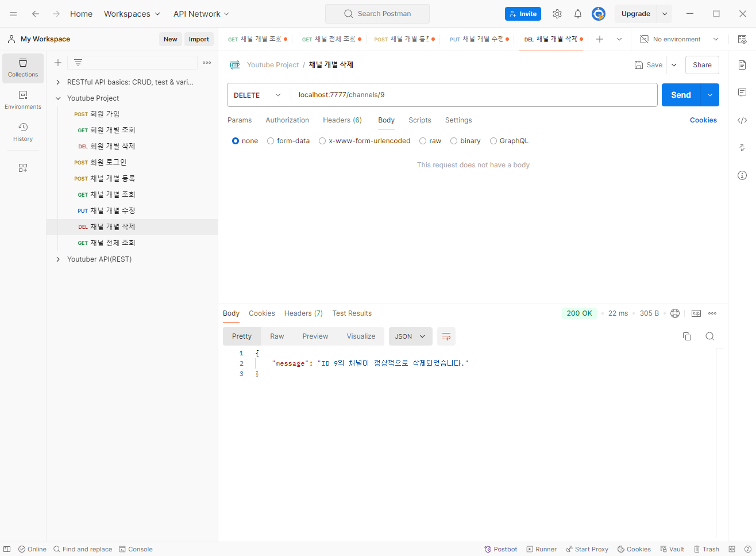The height and width of the screenshot is (556, 756).
Task: Open response more options ellipsis
Action: point(712,313)
